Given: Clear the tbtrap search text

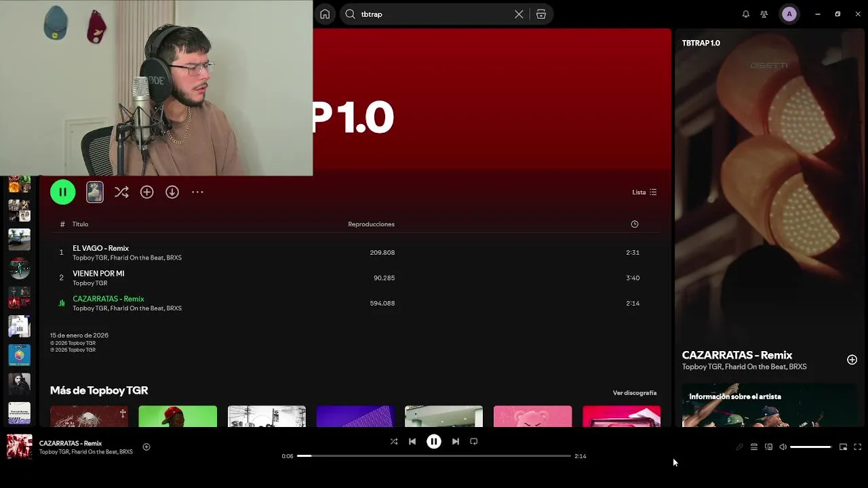Looking at the screenshot, I should coord(519,14).
